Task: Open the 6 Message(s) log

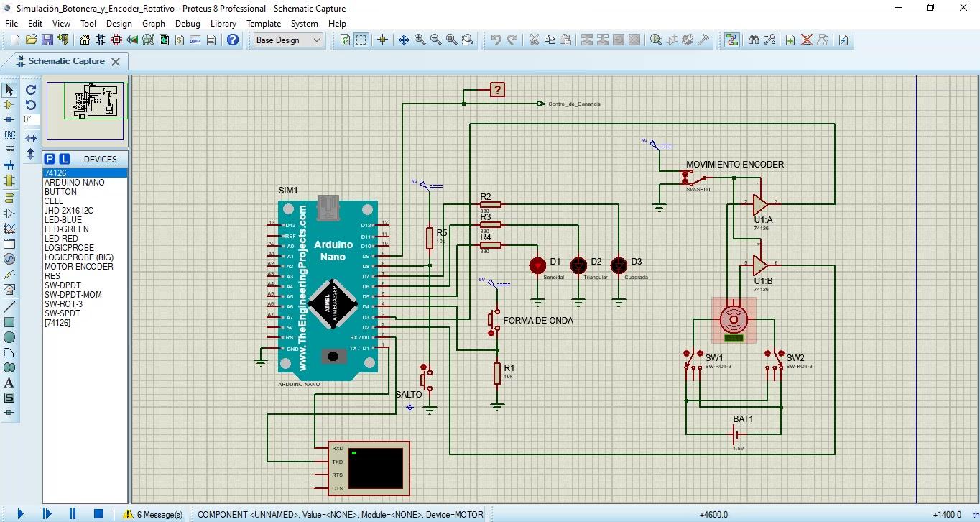Action: pyautogui.click(x=153, y=514)
